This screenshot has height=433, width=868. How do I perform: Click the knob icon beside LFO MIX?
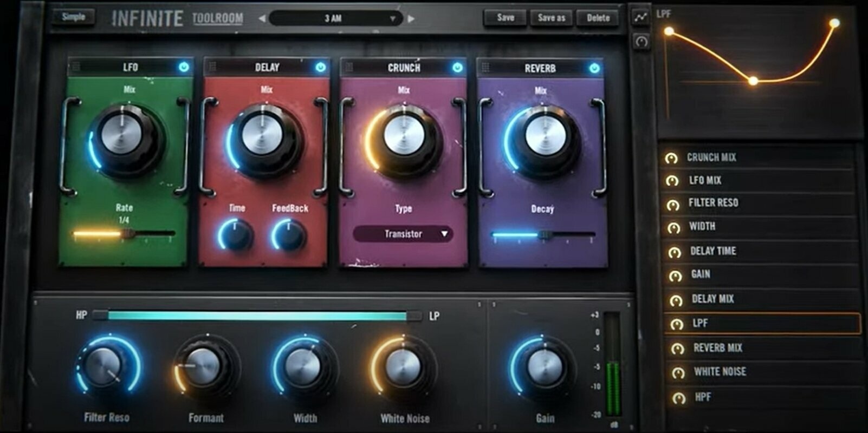click(x=672, y=181)
